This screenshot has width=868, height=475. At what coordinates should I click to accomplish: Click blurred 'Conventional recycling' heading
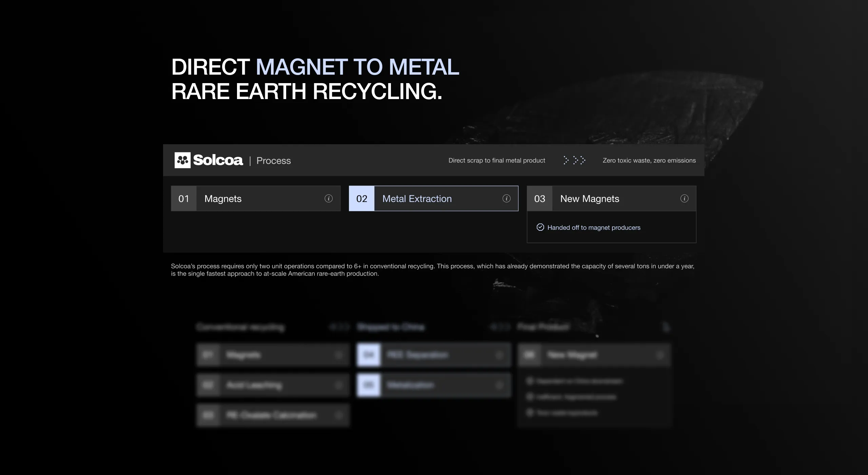point(241,327)
